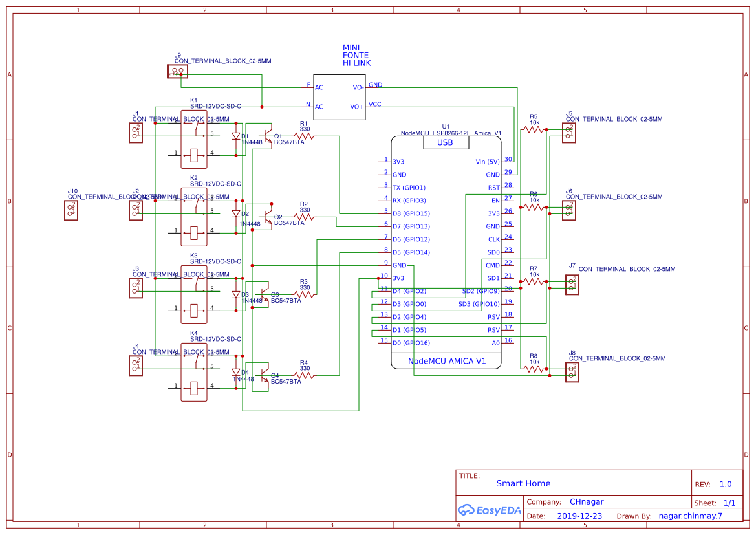This screenshot has height=535, width=756.
Task: Click the USB box on the NodeMCU
Action: click(x=446, y=142)
